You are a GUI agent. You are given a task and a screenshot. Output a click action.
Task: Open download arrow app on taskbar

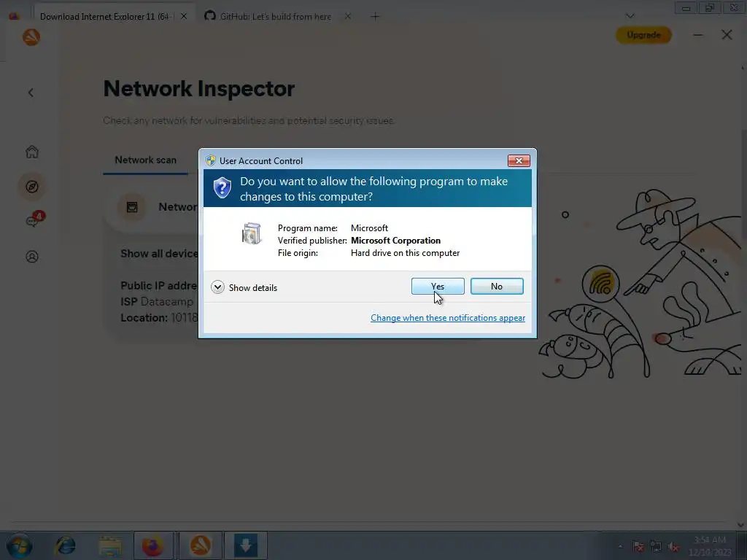pos(245,545)
